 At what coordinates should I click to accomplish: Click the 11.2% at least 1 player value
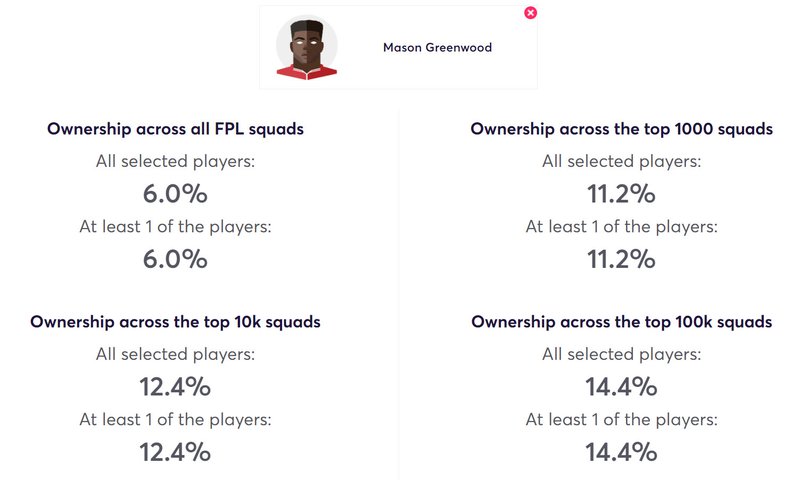621,259
